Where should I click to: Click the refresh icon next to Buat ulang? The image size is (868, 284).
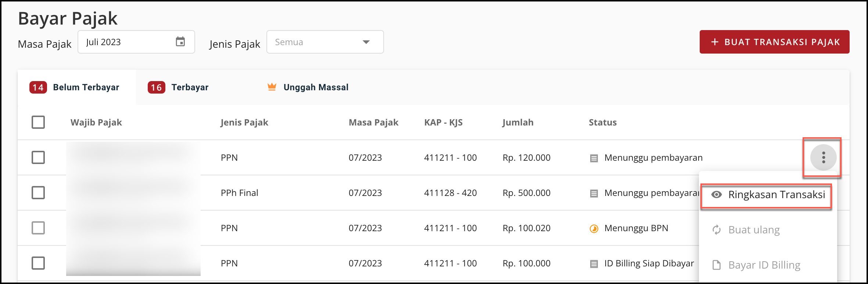point(716,230)
